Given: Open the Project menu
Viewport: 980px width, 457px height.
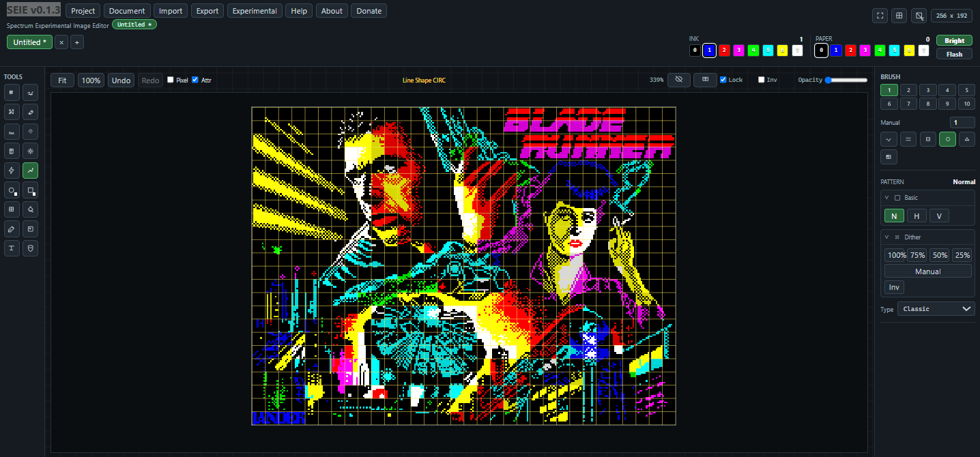Looking at the screenshot, I should pos(83,11).
